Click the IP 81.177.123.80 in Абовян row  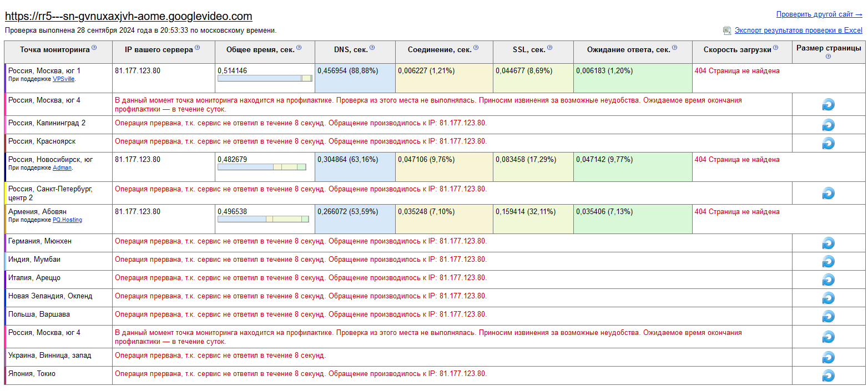point(138,212)
